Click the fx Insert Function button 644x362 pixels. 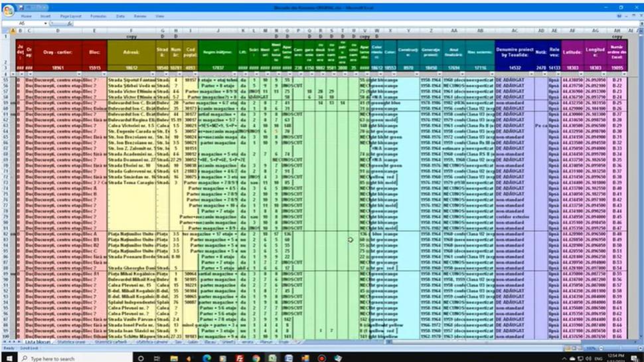(70, 23)
